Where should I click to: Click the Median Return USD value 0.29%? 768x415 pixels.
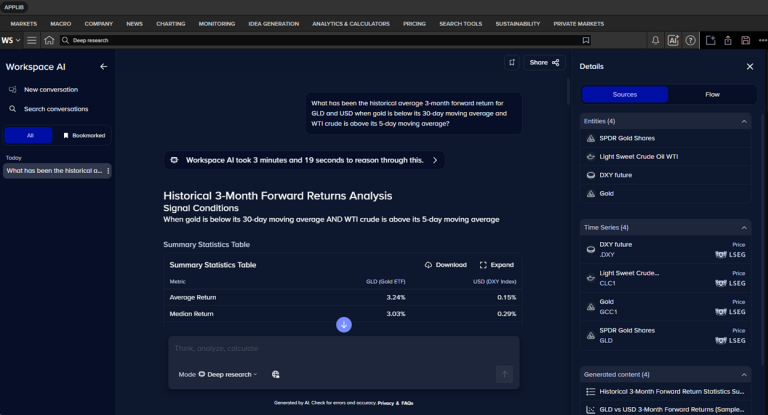506,314
